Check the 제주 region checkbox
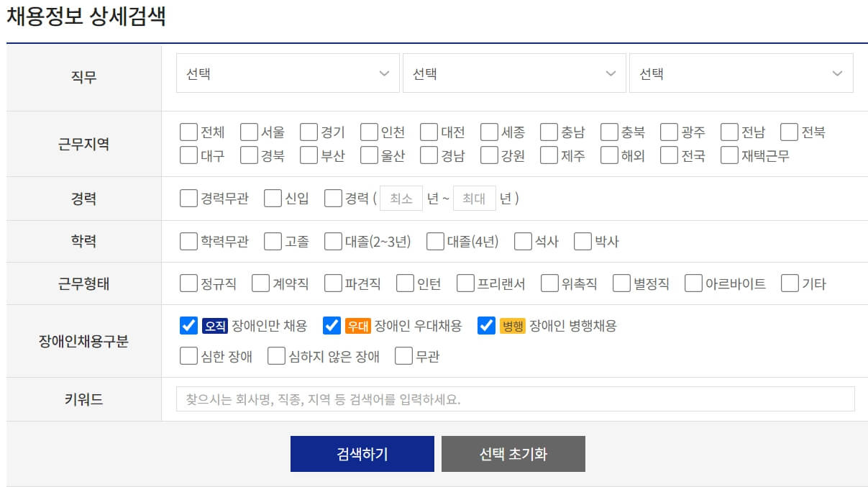868x487 pixels. pyautogui.click(x=551, y=155)
